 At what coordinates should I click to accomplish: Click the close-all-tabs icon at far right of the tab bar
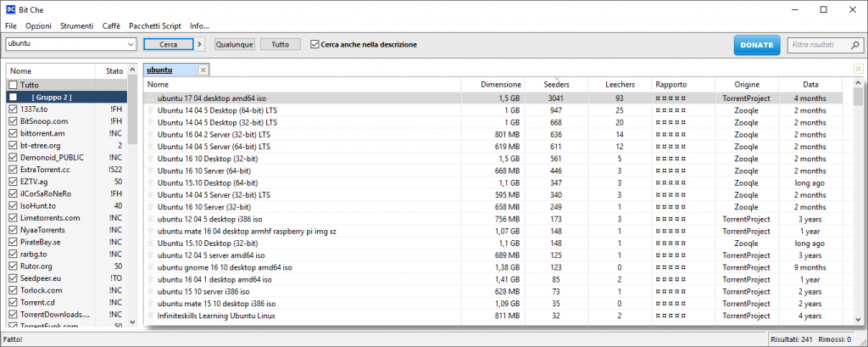tap(858, 69)
